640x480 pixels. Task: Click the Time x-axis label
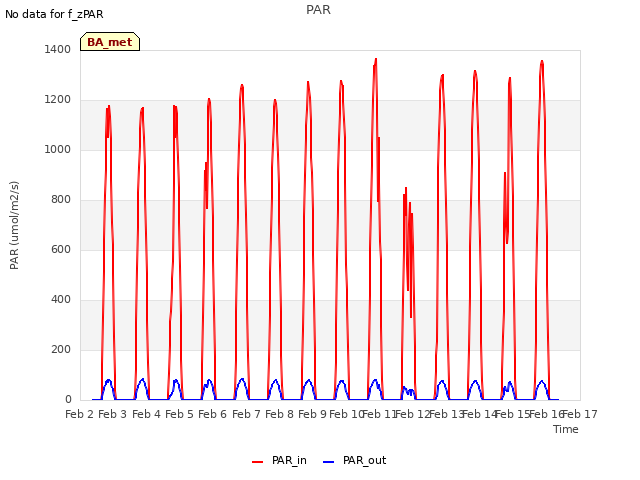[566, 429]
